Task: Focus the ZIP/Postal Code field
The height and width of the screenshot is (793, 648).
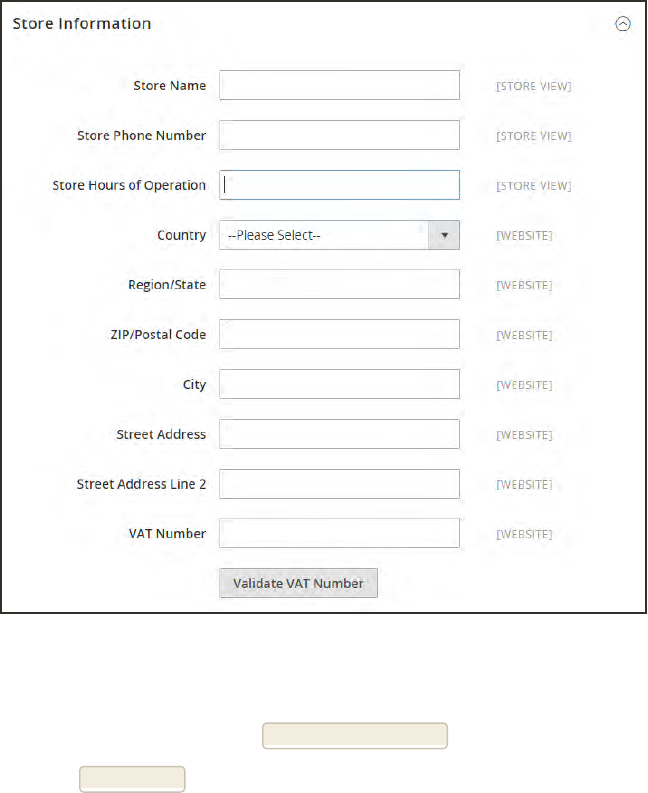Action: point(339,334)
